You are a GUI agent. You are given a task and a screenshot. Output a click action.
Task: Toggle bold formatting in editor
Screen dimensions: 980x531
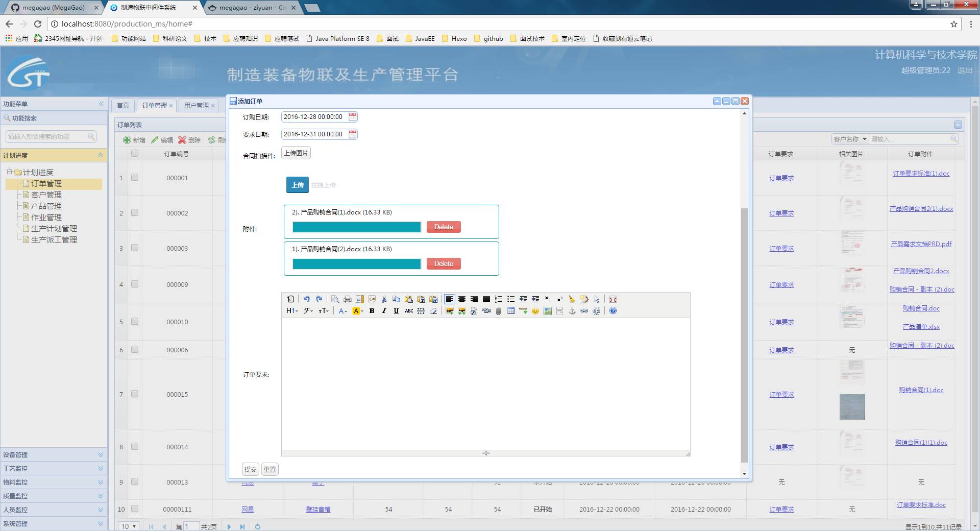coord(372,311)
